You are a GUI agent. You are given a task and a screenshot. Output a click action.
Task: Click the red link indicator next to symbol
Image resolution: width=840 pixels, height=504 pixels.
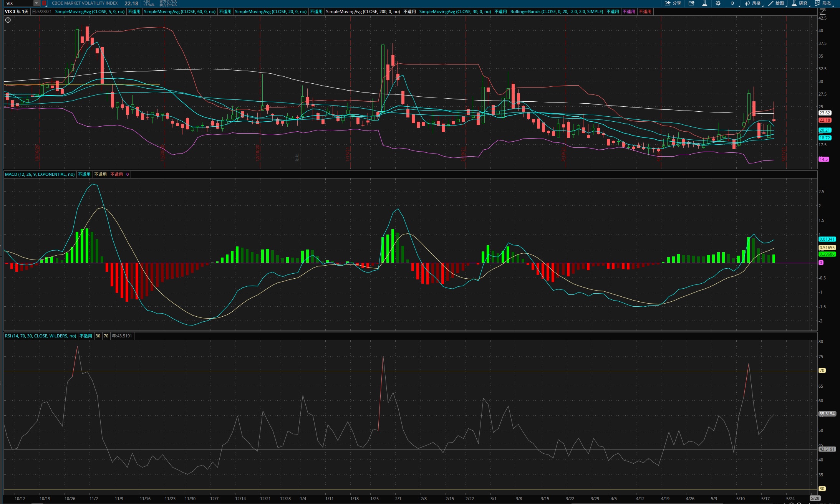coord(44,3)
